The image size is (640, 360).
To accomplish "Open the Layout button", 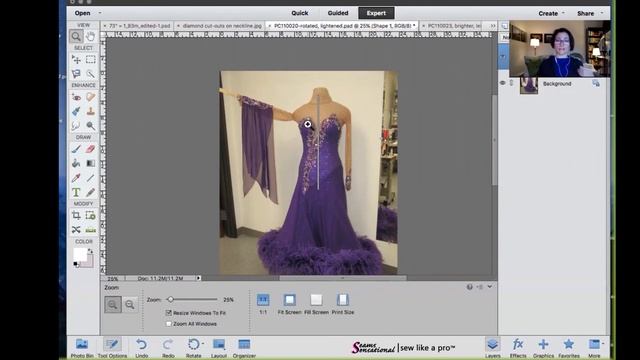I will 219,348.
